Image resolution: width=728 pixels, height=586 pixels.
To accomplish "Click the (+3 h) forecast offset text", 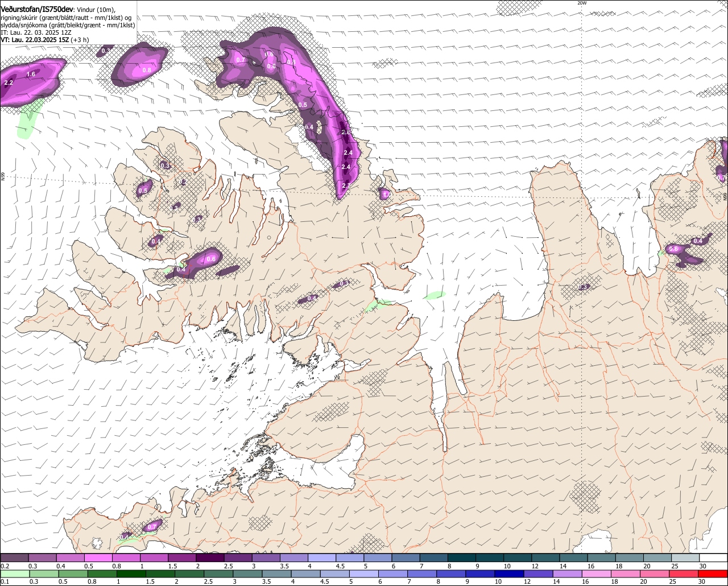I will coord(80,40).
